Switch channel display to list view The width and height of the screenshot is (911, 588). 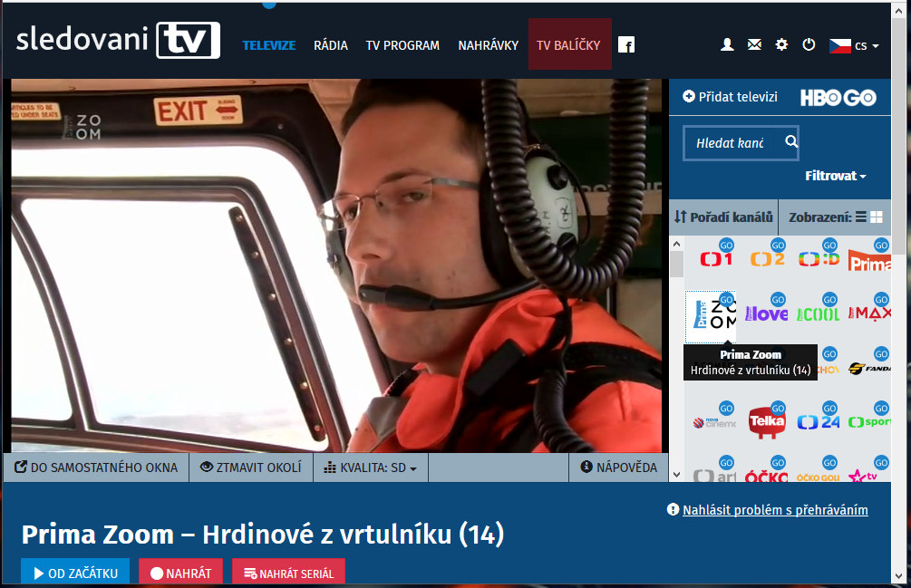(861, 217)
